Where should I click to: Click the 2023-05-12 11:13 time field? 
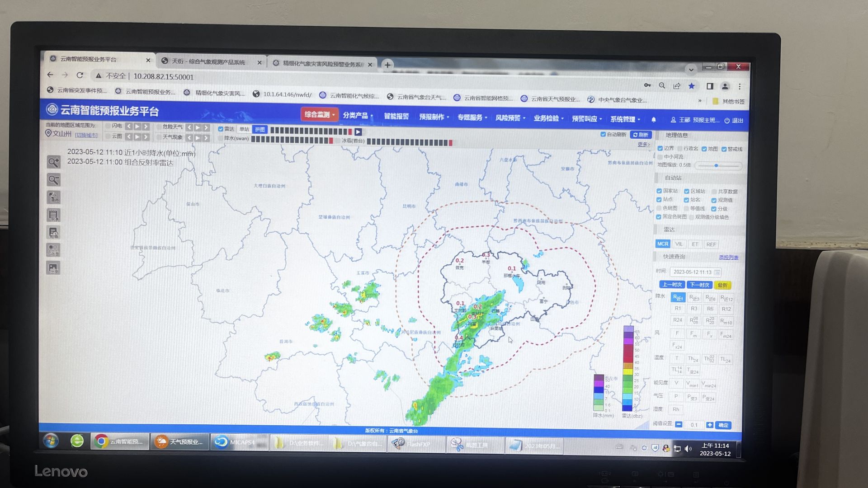click(x=695, y=272)
